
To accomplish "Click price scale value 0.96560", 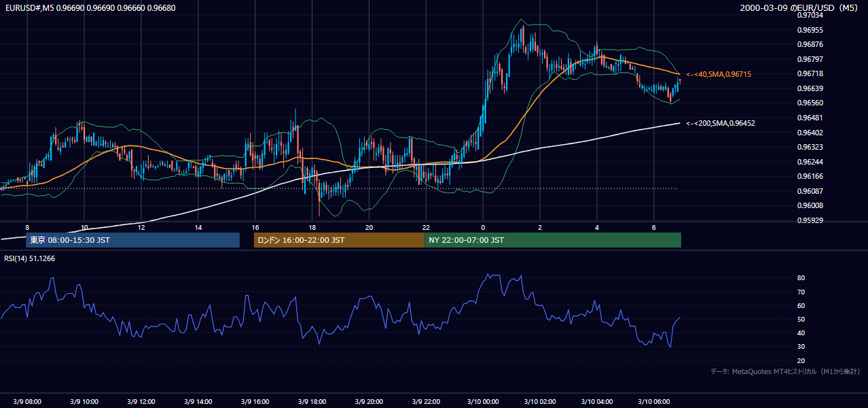I will (810, 103).
